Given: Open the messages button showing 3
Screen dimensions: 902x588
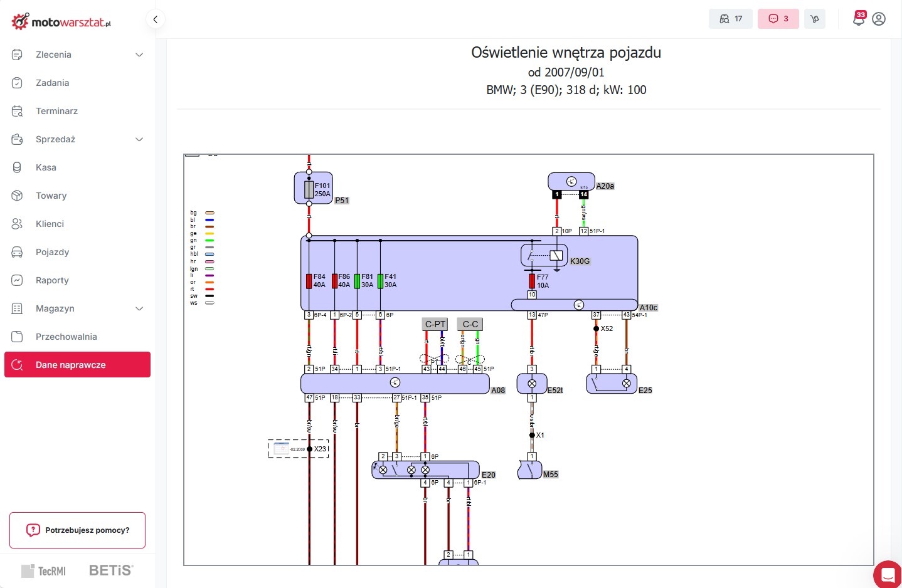Looking at the screenshot, I should (x=778, y=19).
